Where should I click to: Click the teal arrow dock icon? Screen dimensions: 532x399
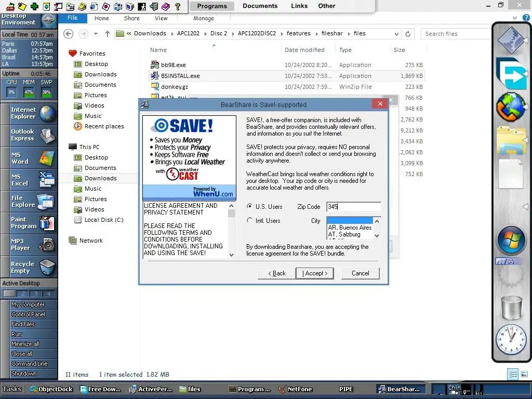(x=511, y=73)
